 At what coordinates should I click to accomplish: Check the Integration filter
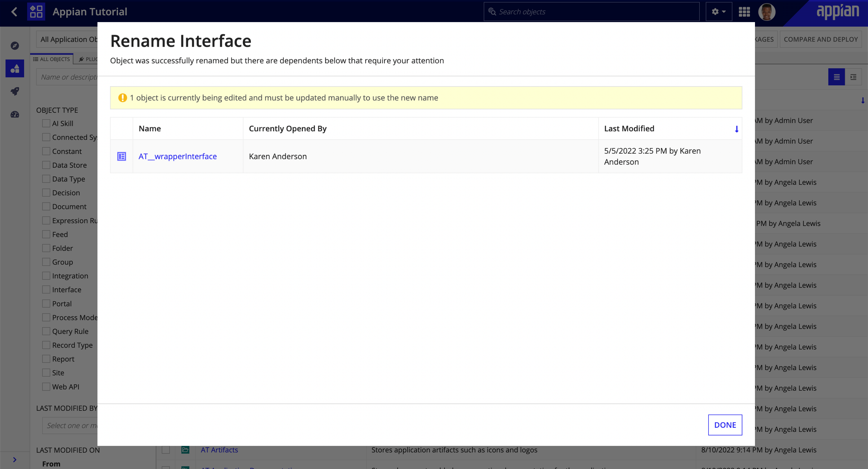(x=46, y=276)
